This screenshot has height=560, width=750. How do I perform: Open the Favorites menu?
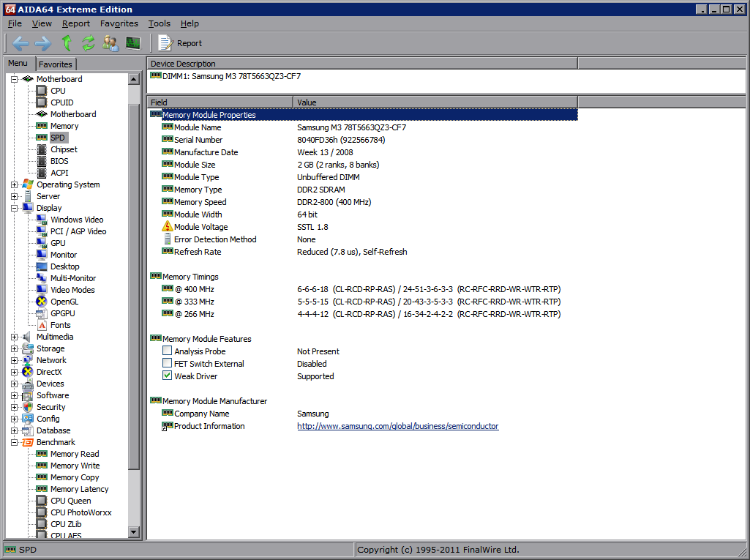click(119, 23)
